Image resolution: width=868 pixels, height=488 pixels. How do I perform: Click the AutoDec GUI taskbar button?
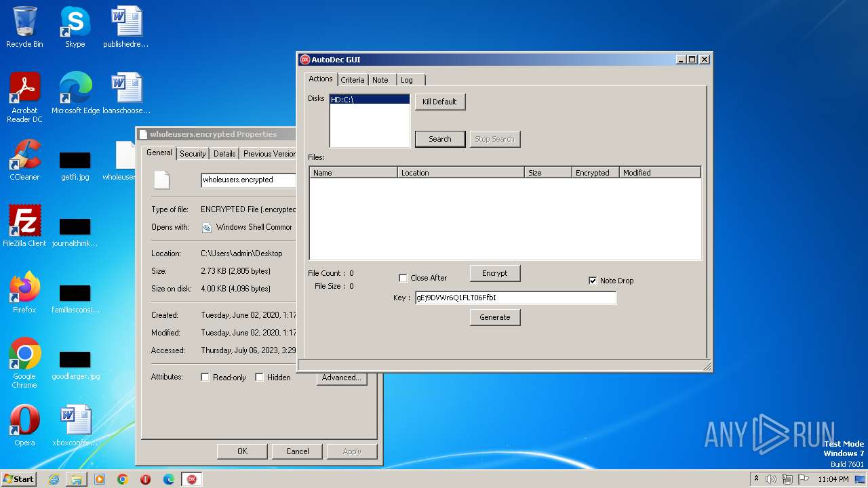coord(192,479)
